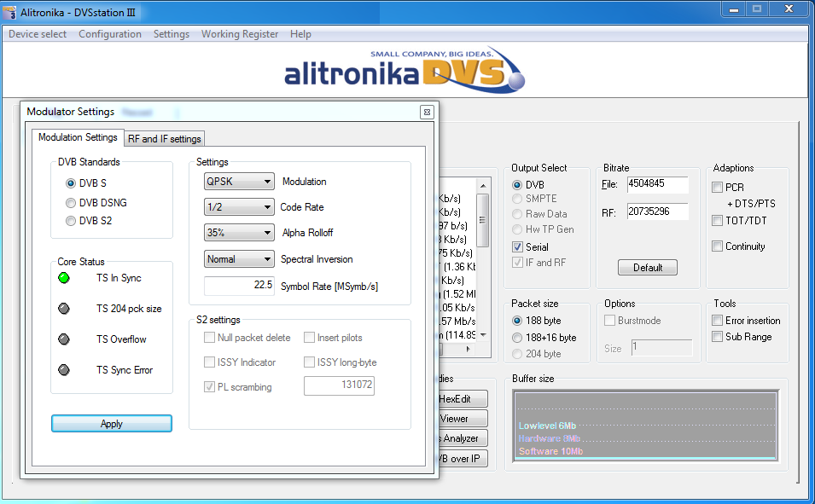Toggle the Serial output checkbox
Screen dimensions: 815x504
(517, 247)
